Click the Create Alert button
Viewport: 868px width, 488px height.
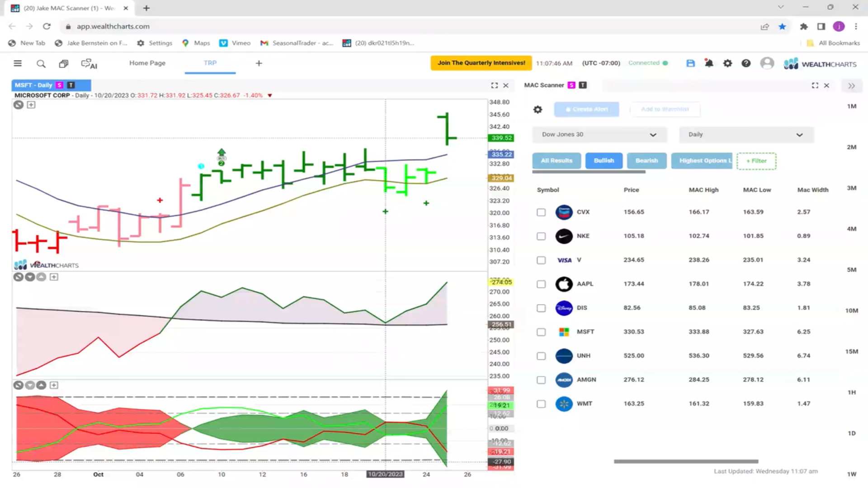586,109
